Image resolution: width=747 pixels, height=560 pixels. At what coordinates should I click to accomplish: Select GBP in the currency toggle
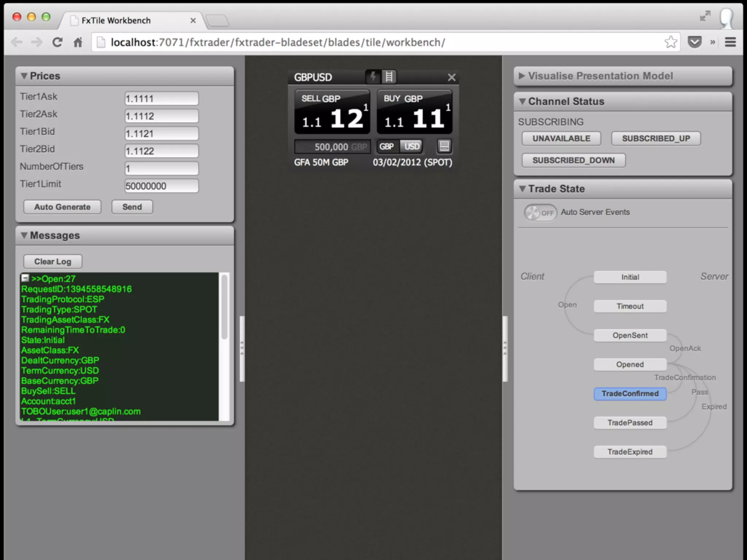coord(387,147)
